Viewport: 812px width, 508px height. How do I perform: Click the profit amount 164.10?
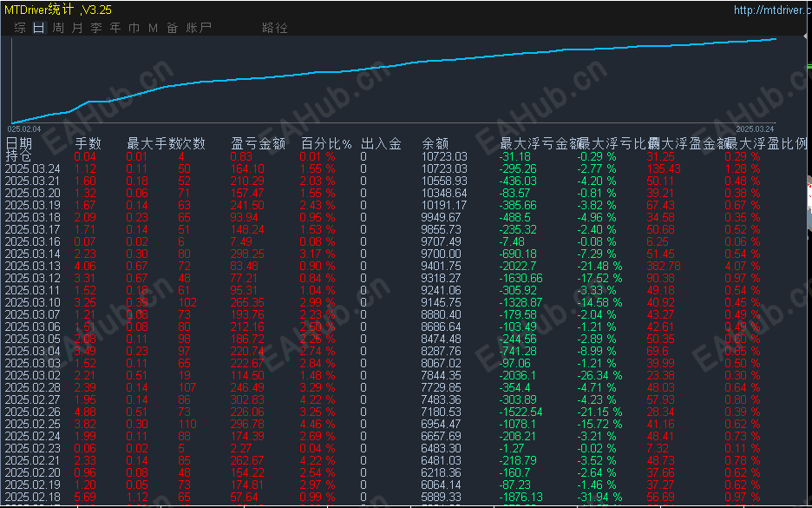pyautogui.click(x=247, y=169)
